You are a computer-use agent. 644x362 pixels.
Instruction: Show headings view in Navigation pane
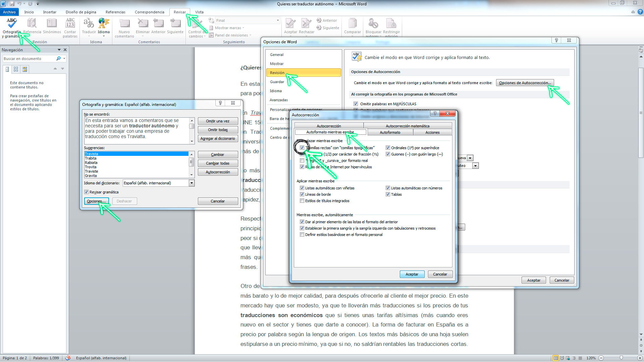[x=7, y=69]
